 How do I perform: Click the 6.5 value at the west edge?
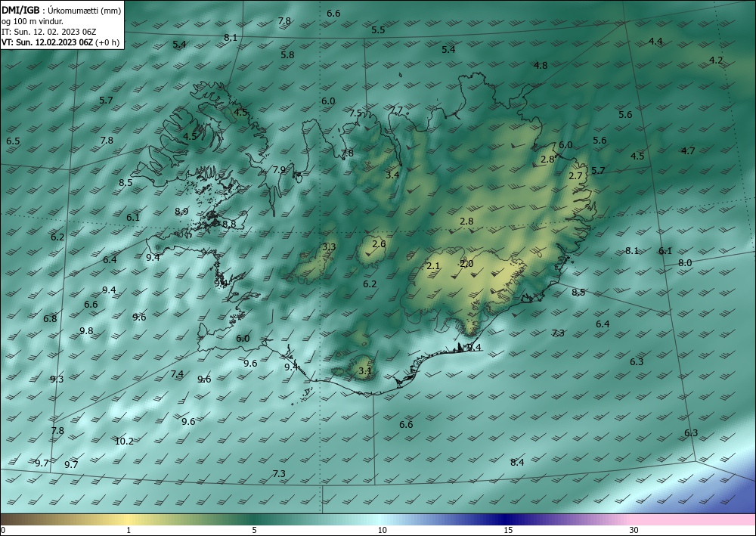tap(13, 141)
